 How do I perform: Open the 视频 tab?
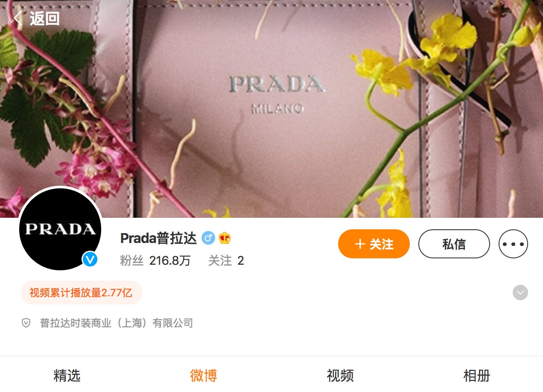pyautogui.click(x=340, y=375)
